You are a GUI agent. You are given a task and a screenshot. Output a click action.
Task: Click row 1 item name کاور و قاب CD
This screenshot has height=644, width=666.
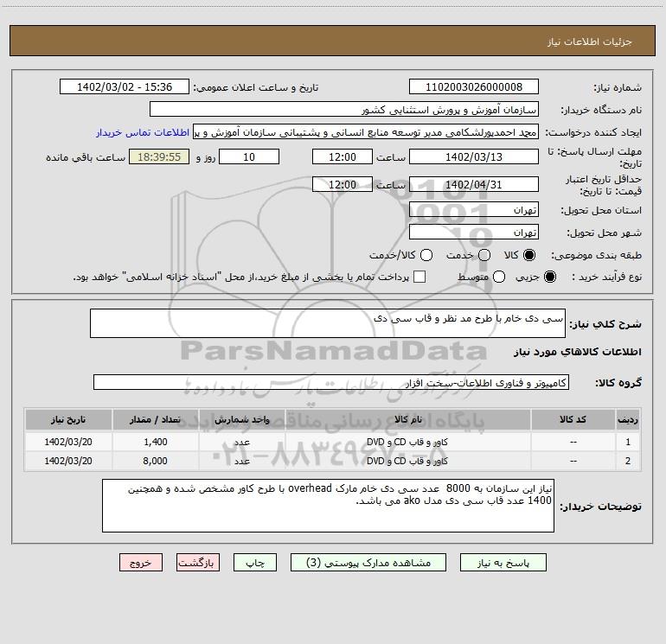tap(407, 442)
